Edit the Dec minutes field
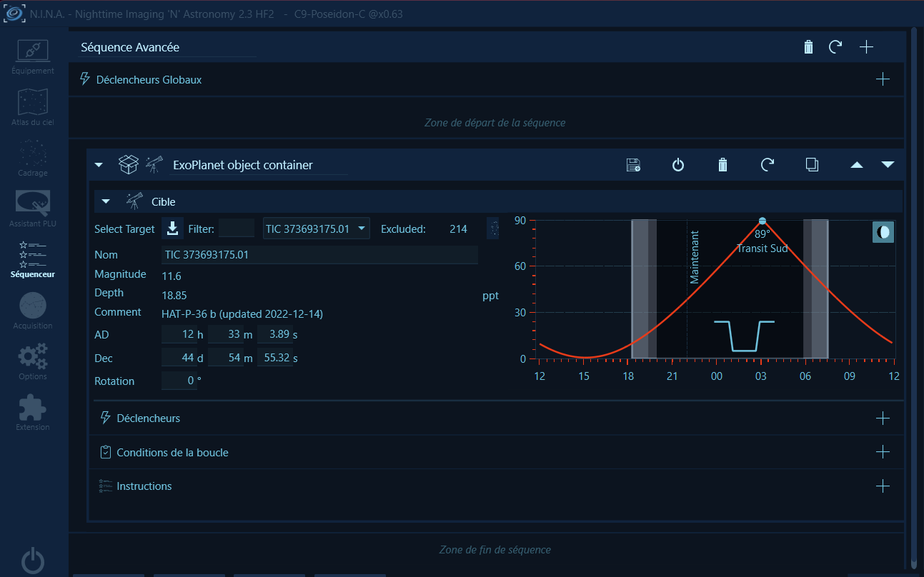Image resolution: width=924 pixels, height=577 pixels. [226, 358]
